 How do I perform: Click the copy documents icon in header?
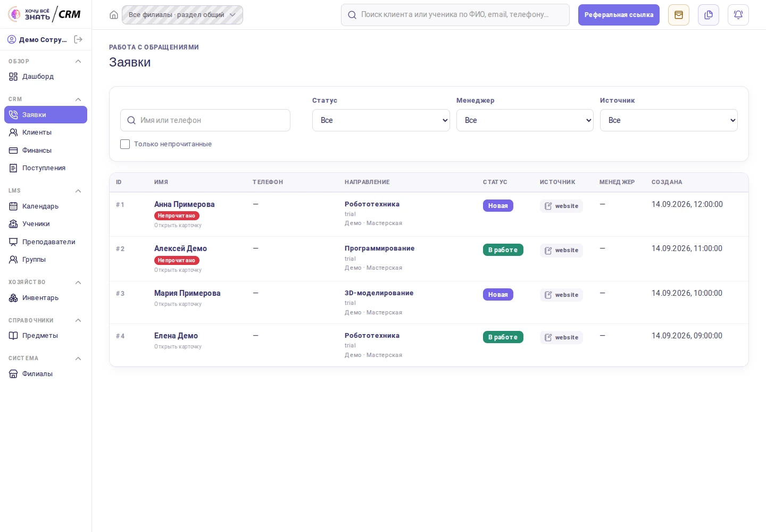709,15
